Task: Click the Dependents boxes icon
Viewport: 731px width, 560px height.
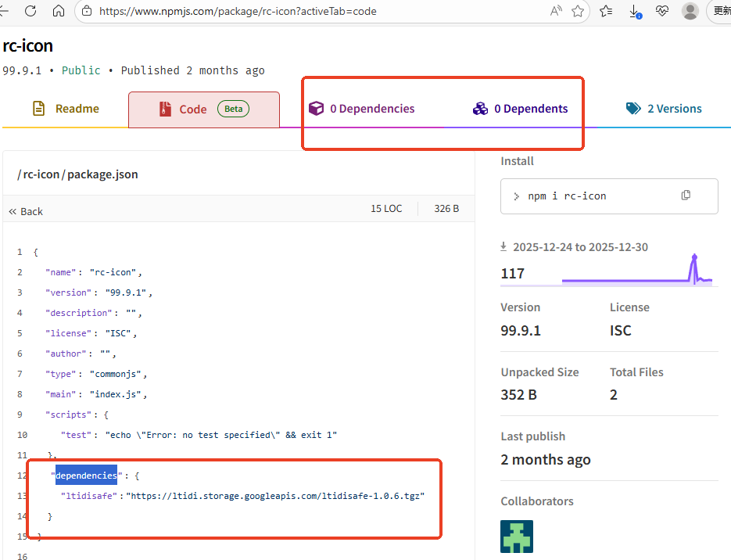Action: (x=480, y=109)
